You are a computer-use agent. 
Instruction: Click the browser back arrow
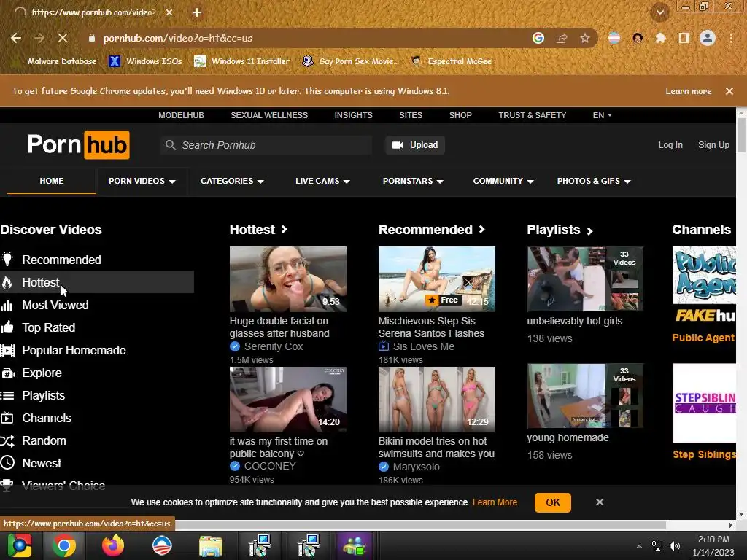coord(16,38)
